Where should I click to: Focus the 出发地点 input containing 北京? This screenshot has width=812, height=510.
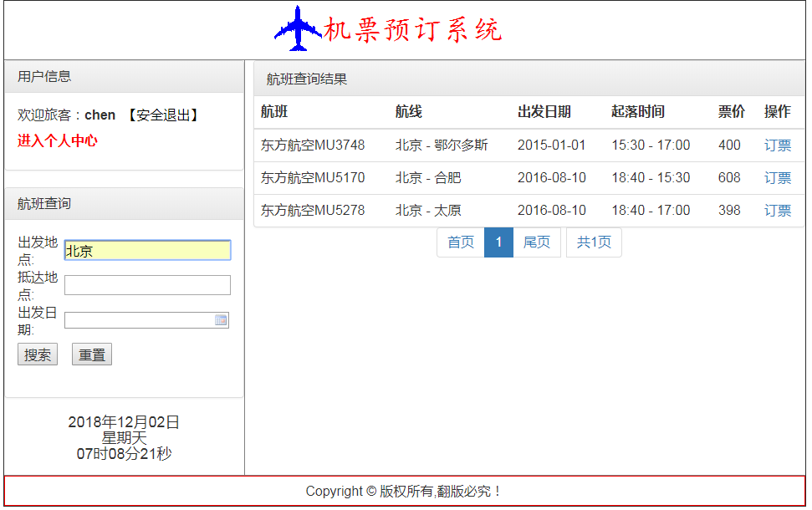[x=147, y=250]
